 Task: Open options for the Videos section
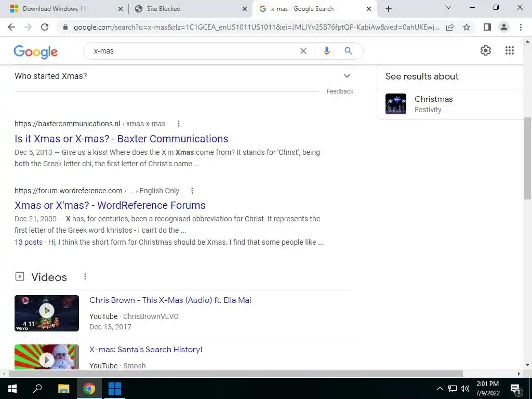(85, 277)
